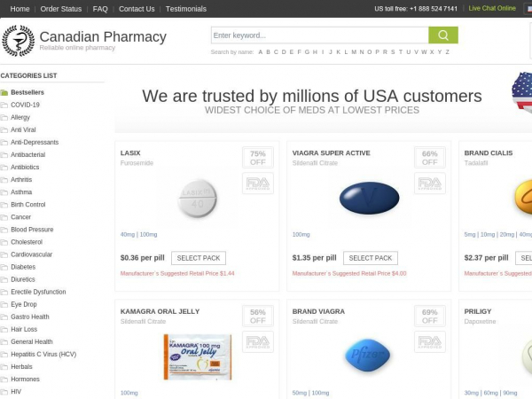Choose the 100mg dosage link for Lasix
The image size is (532, 399).
pos(149,234)
